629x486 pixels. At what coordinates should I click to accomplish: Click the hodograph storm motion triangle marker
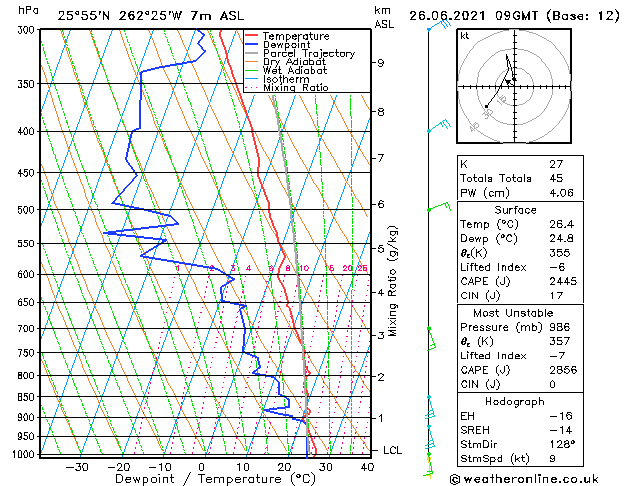point(508,82)
